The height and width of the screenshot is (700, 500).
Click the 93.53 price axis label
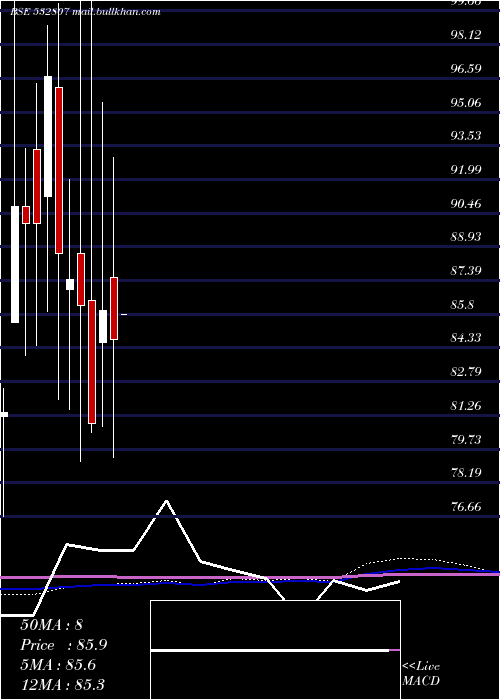coord(466,135)
